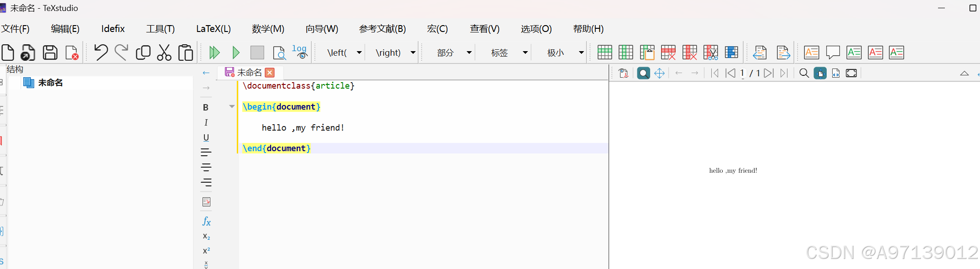Toggle the scroll/move tool in PDF viewer
Viewport: 980px width, 269px height.
tap(659, 73)
